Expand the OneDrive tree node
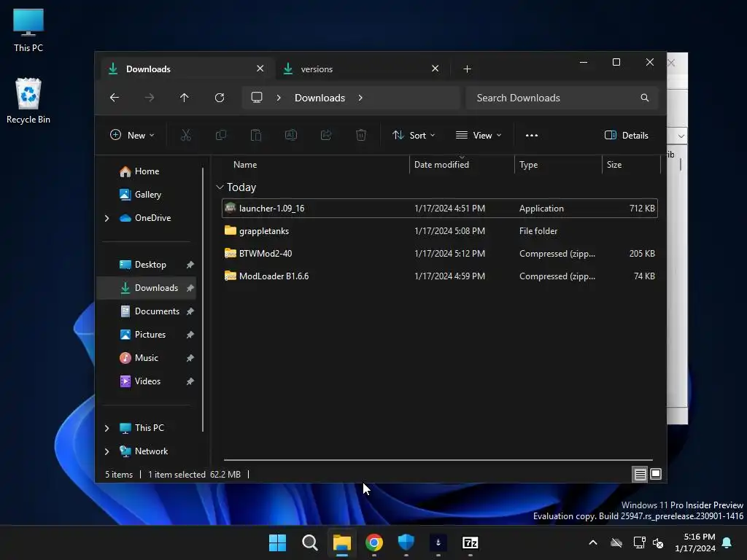This screenshot has height=560, width=747. (107, 218)
